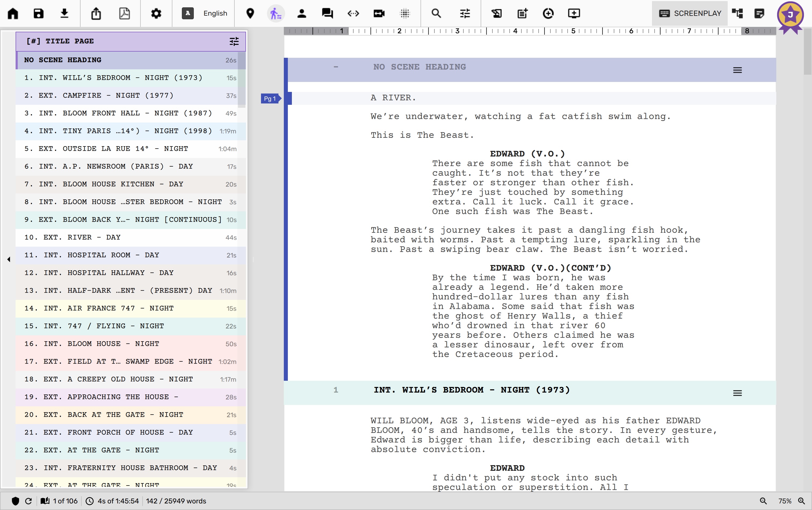Collapse the left scene navigator panel arrow
Image resolution: width=812 pixels, height=510 pixels.
9,259
